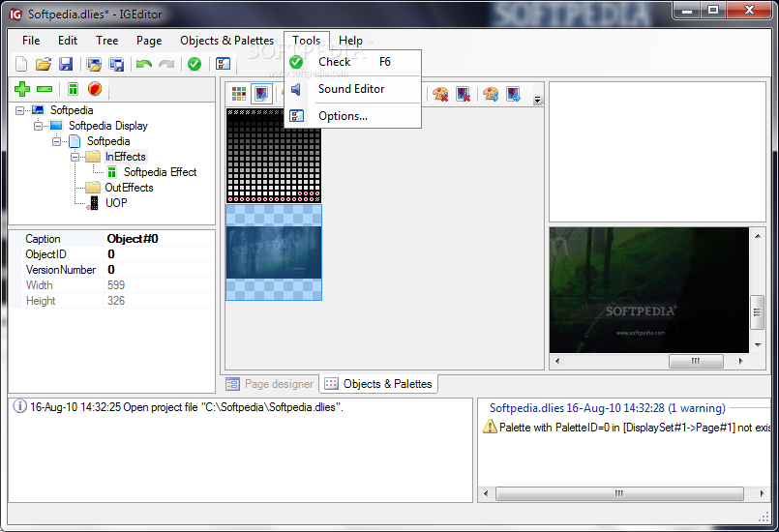Click the export palette icon
Viewport: 779px width, 532px height.
[491, 94]
